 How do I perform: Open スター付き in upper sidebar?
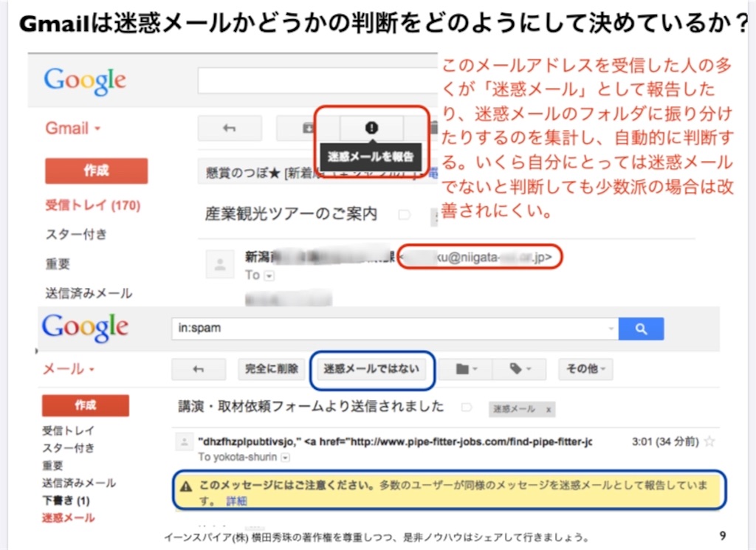click(x=76, y=235)
